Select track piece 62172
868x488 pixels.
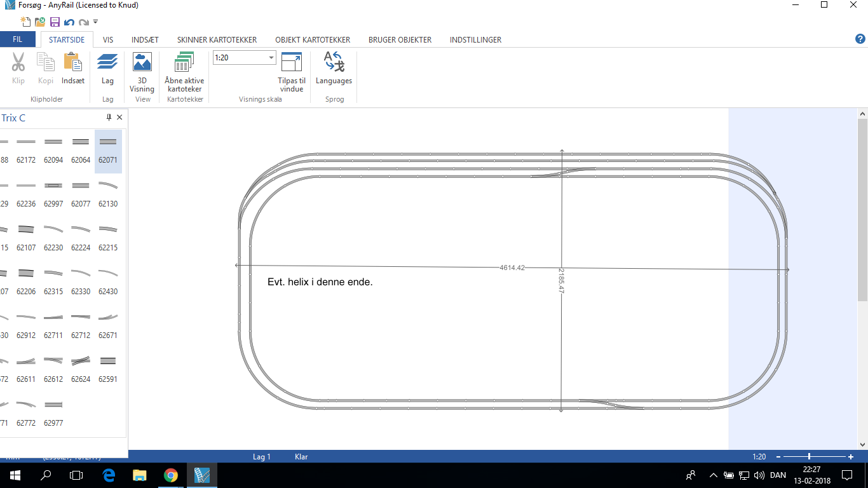26,151
